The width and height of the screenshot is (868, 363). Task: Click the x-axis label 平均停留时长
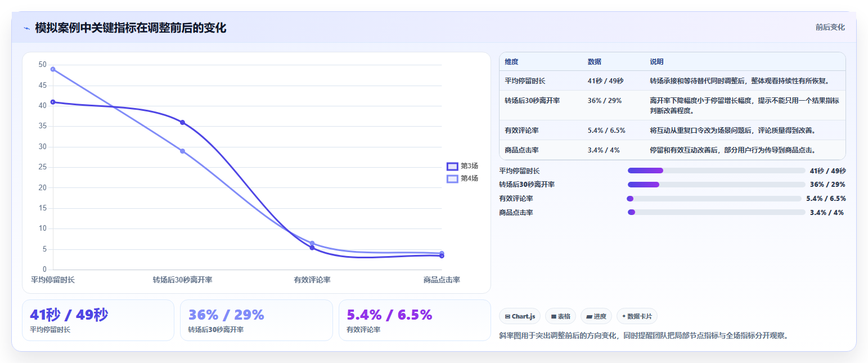(53, 280)
